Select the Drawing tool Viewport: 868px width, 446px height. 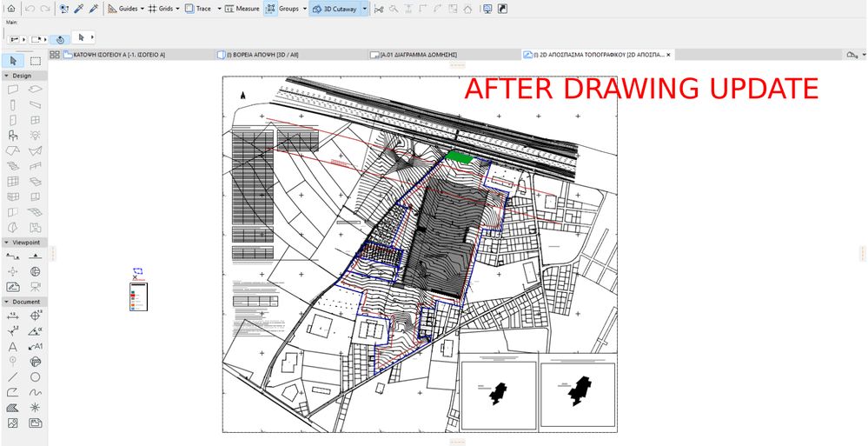(36, 423)
